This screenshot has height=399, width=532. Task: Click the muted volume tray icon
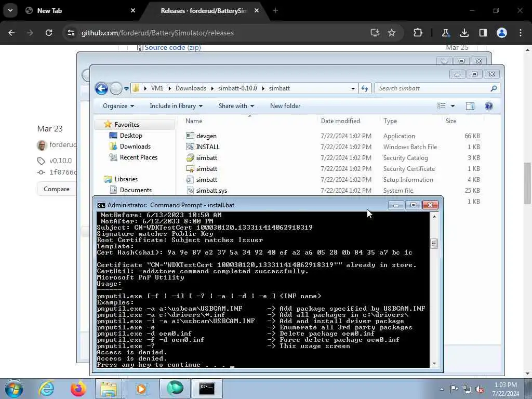click(480, 389)
